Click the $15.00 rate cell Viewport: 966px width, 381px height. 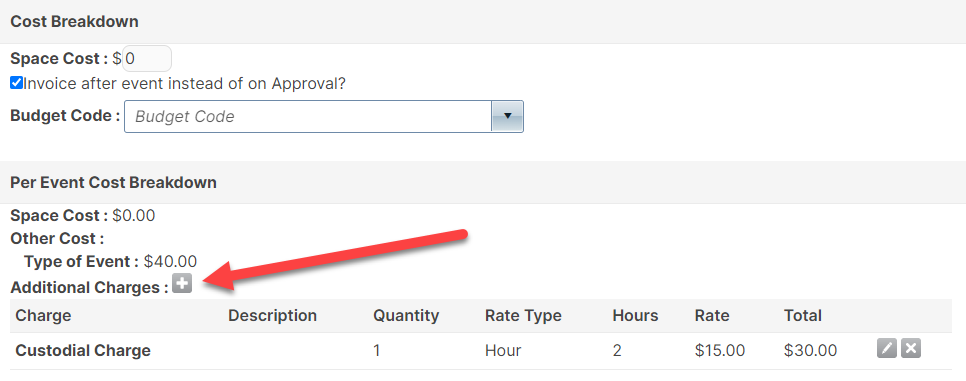point(720,350)
